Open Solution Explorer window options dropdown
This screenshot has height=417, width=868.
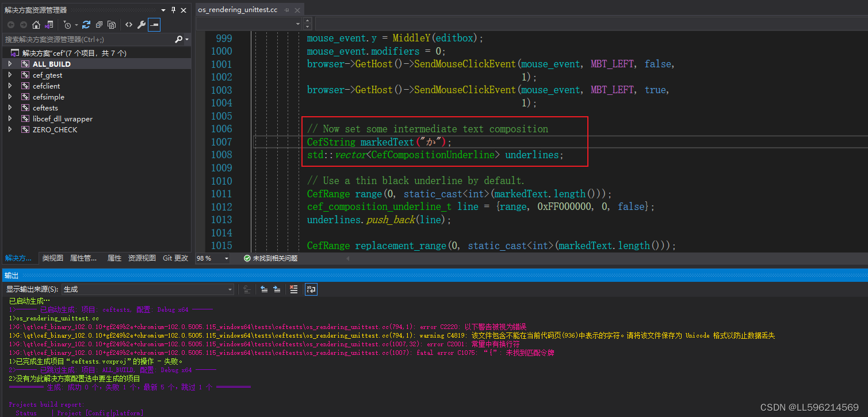pos(164,10)
